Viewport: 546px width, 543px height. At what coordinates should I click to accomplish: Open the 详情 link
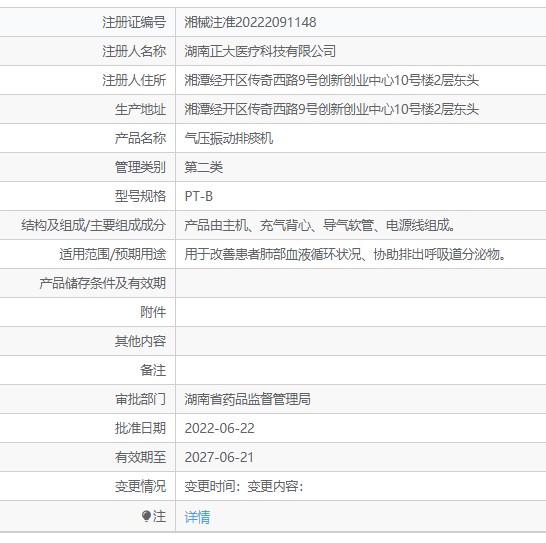point(197,517)
